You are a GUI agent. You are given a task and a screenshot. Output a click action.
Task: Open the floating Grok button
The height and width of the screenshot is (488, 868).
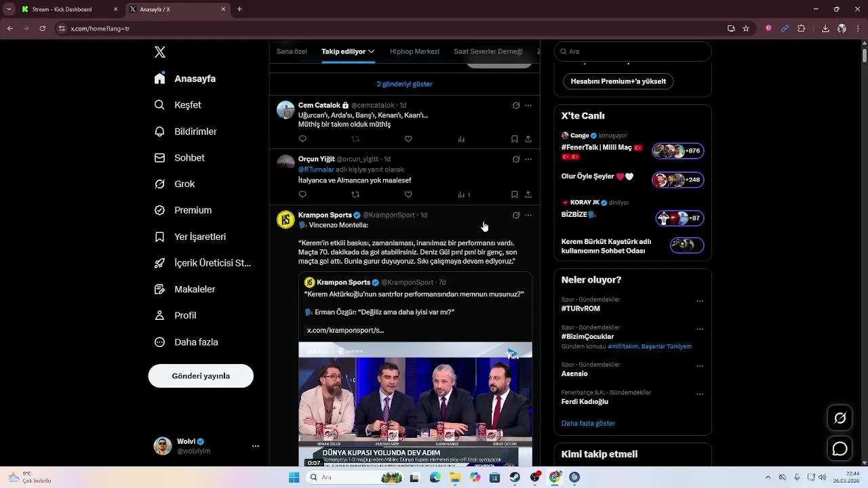point(840,418)
